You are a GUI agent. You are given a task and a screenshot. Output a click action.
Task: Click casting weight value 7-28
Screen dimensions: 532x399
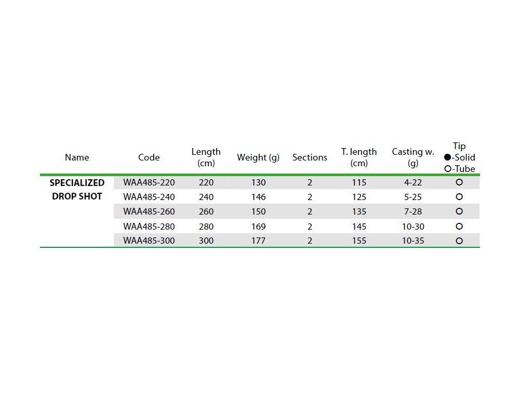[x=413, y=212]
